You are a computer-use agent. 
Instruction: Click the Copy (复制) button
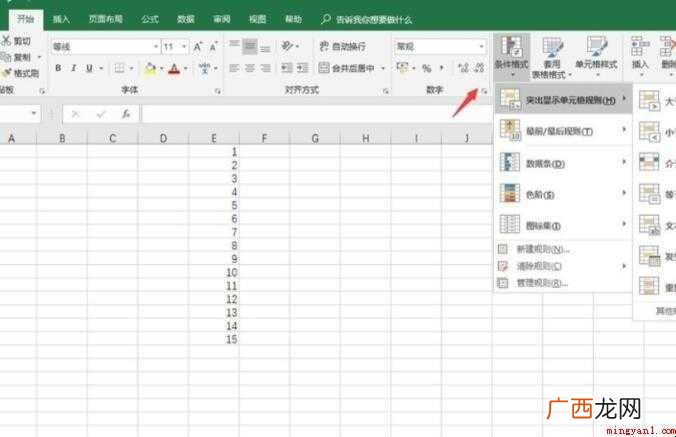click(x=17, y=57)
